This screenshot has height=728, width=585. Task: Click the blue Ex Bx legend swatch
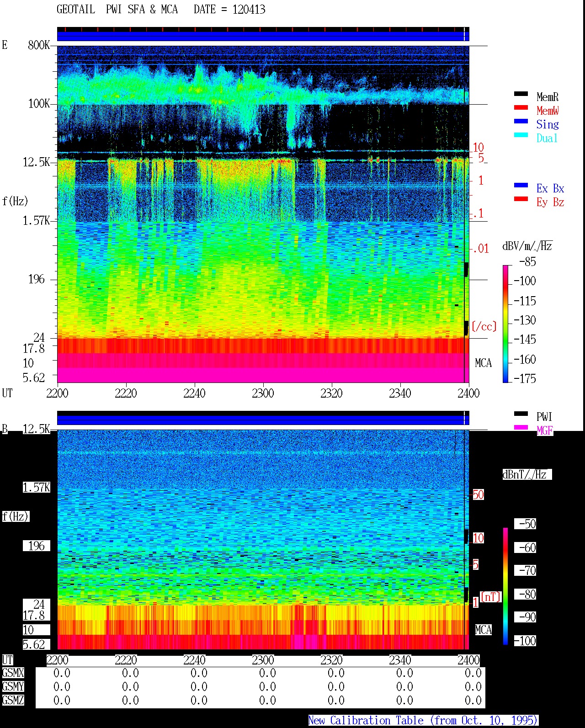[521, 186]
